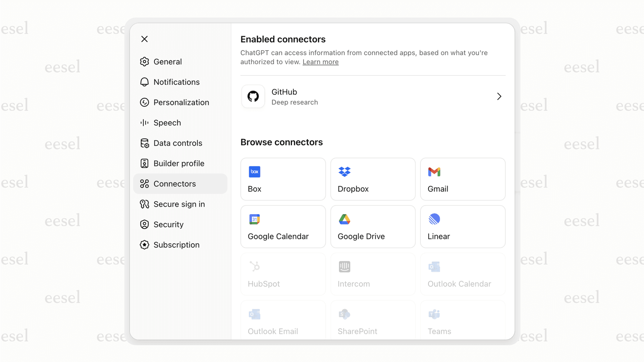Click the Gmail envelope icon

pyautogui.click(x=434, y=172)
